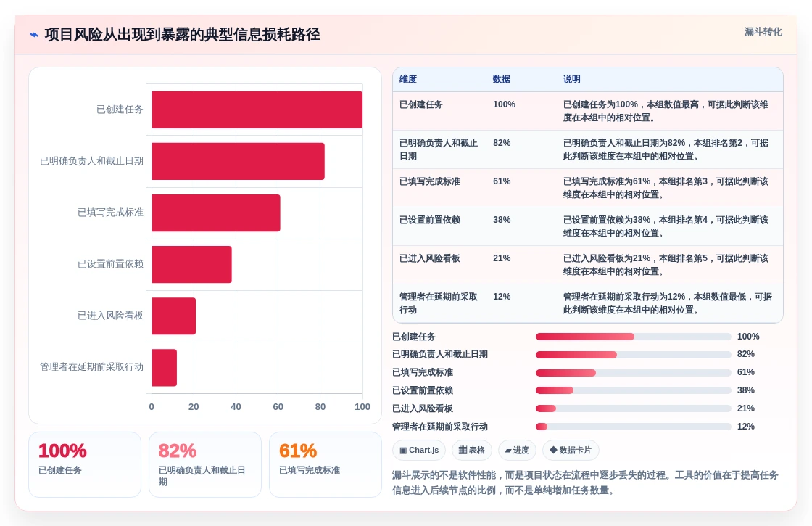Click the 已填写完成标准 chart bar
This screenshot has height=526, width=812.
point(216,213)
